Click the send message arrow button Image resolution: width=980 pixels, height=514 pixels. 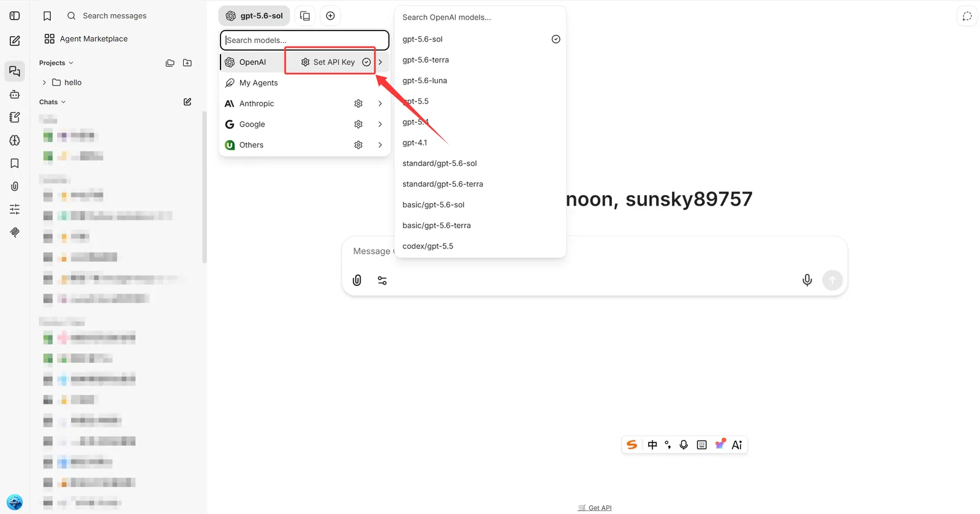(832, 280)
